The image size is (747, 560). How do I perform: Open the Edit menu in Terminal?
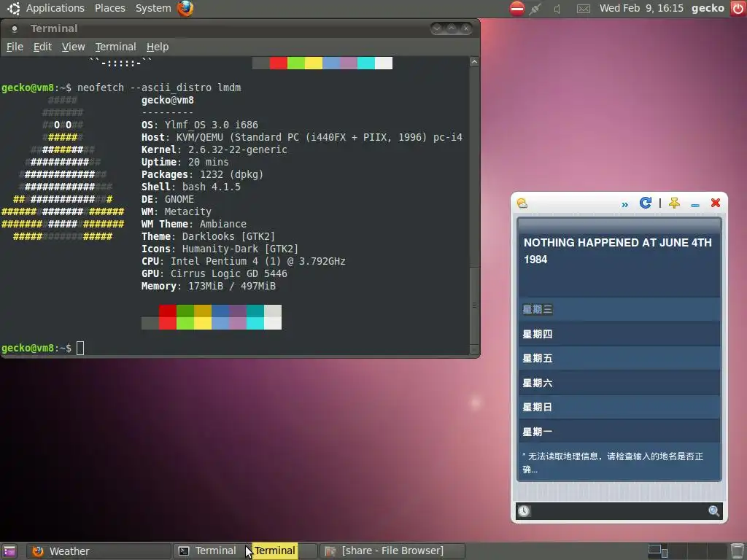tap(42, 47)
